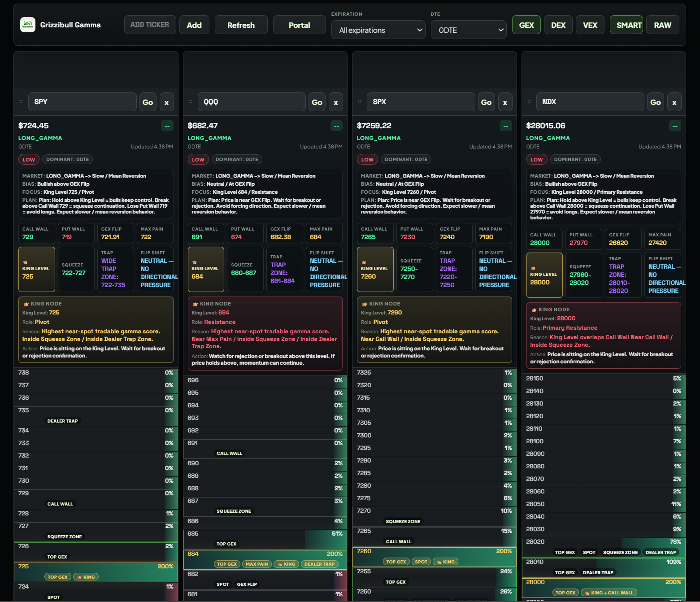Remove the SPX card with x

505,102
